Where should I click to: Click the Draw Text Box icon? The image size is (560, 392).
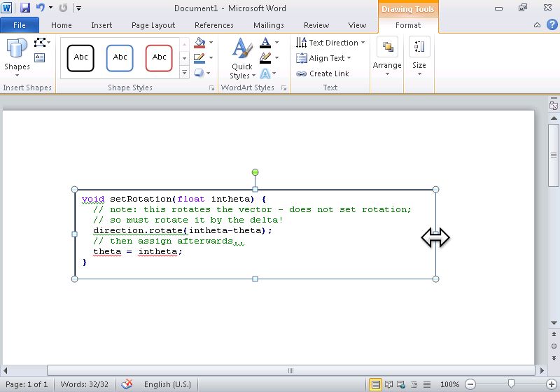click(39, 57)
